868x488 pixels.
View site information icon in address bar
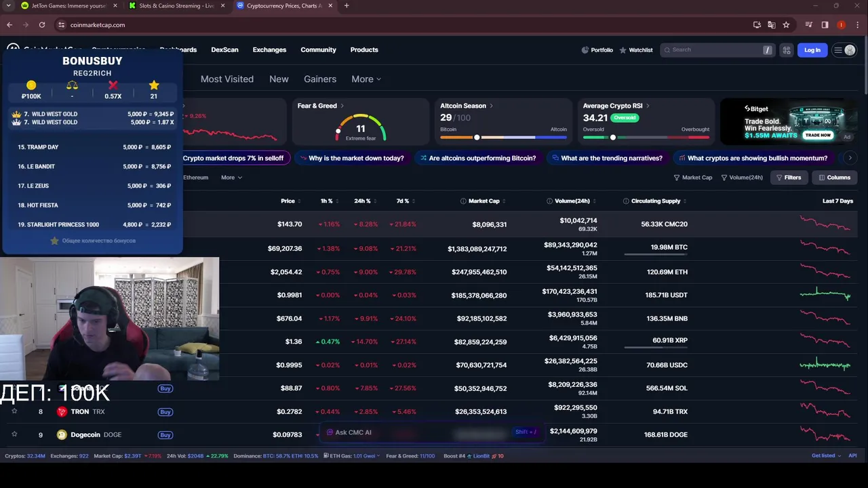62,24
